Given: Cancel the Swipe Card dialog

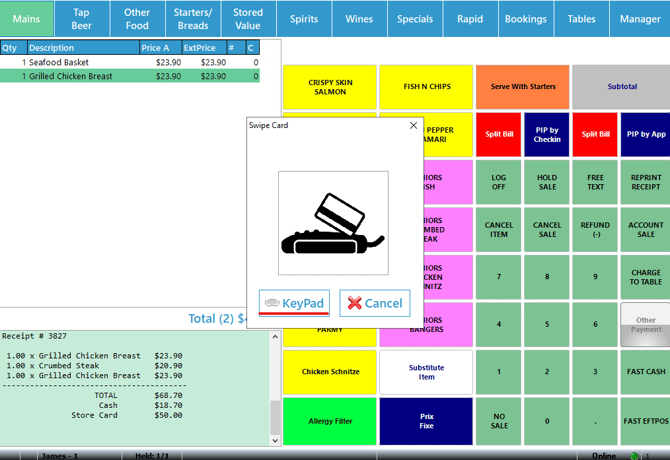Looking at the screenshot, I should click(375, 303).
